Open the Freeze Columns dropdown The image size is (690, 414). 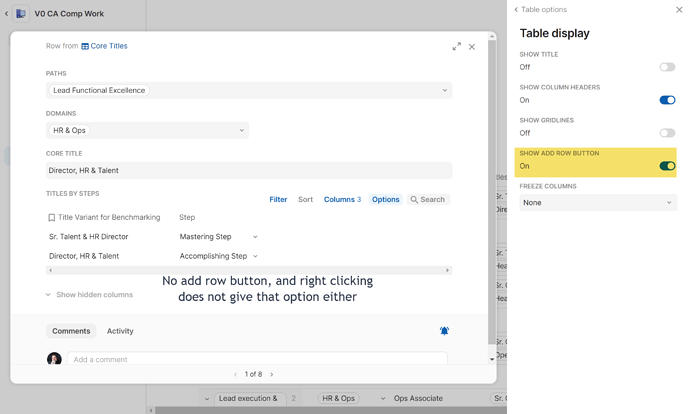coord(598,203)
